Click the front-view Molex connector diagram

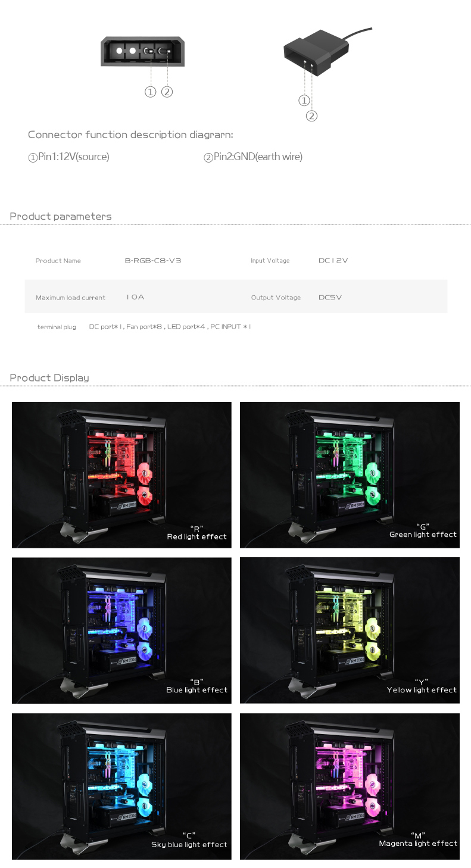click(144, 51)
